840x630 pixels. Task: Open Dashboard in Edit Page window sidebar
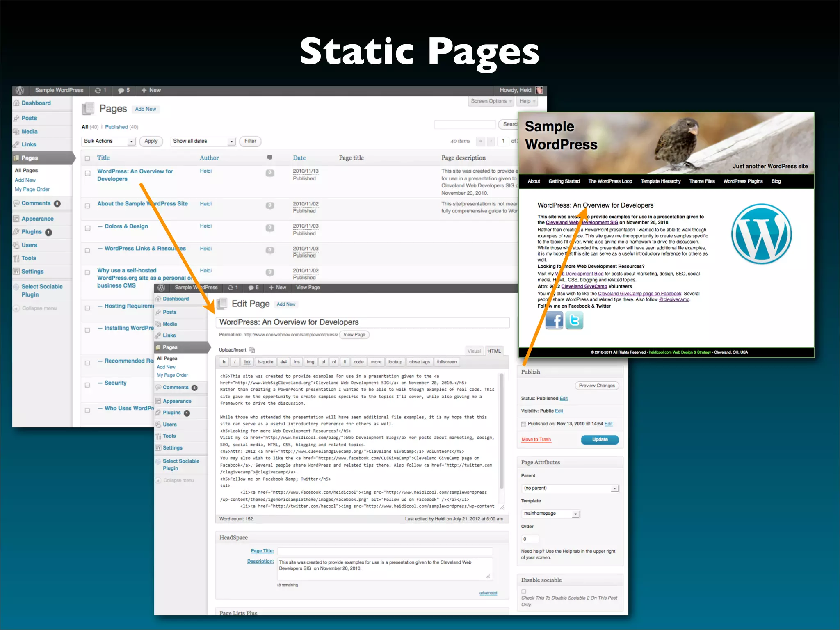(x=176, y=299)
